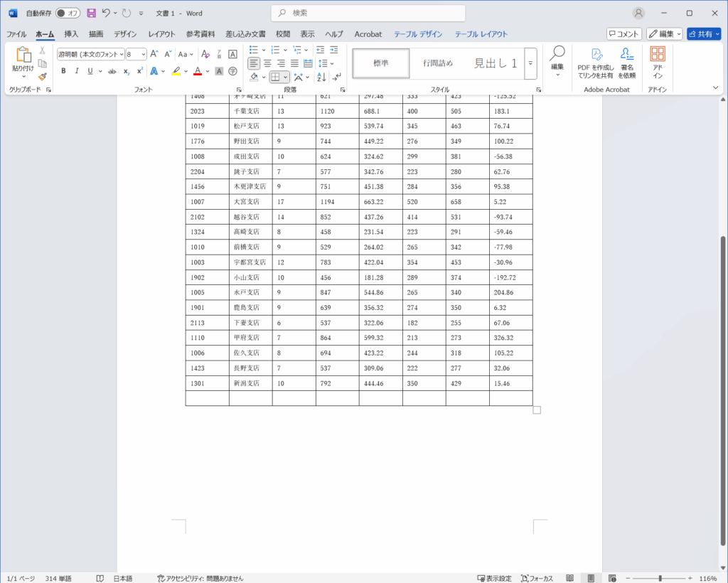Click the Save icon in title bar
This screenshot has width=728, height=583.
pyautogui.click(x=91, y=13)
